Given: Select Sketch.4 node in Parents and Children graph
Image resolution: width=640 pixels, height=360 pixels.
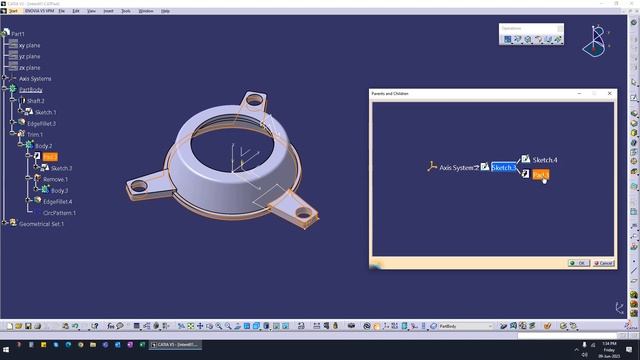Looking at the screenshot, I should pos(544,160).
